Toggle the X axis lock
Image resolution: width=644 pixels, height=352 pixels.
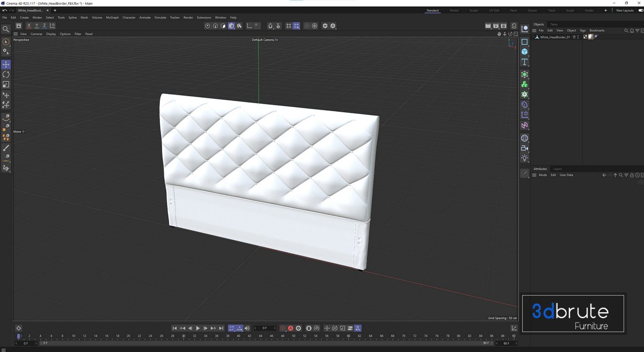click(x=29, y=26)
